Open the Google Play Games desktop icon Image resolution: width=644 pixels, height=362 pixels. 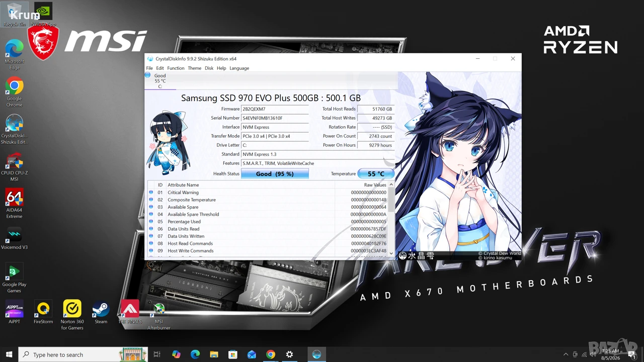pyautogui.click(x=14, y=279)
